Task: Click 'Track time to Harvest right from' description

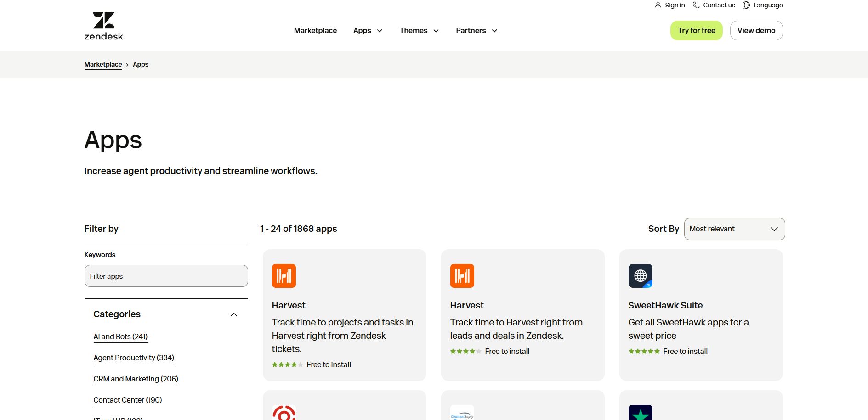Action: (516, 329)
